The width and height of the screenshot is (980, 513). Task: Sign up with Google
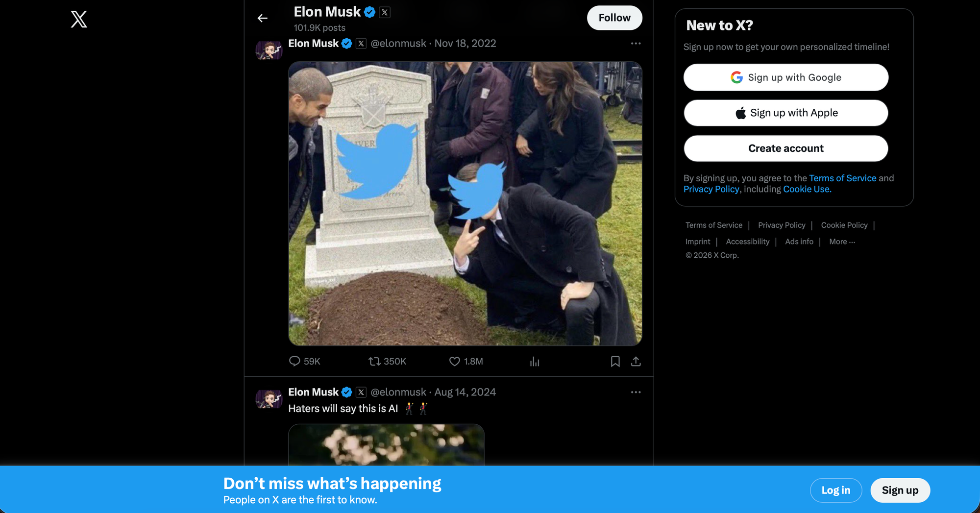785,77
